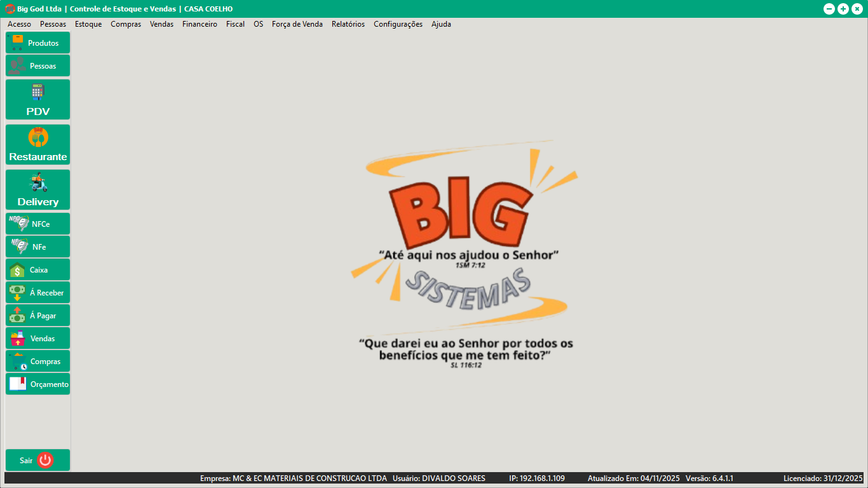
Task: Open the NFe invoice screen
Action: click(37, 247)
